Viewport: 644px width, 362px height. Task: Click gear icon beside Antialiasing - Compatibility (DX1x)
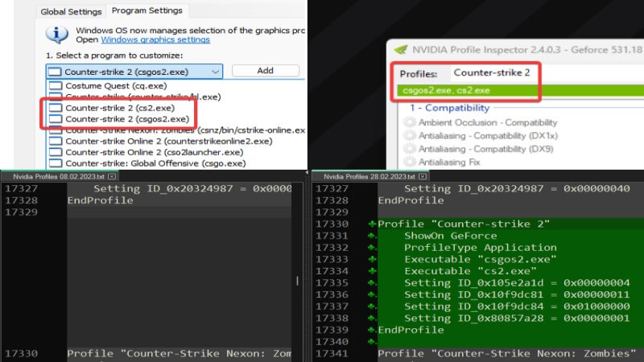click(408, 136)
